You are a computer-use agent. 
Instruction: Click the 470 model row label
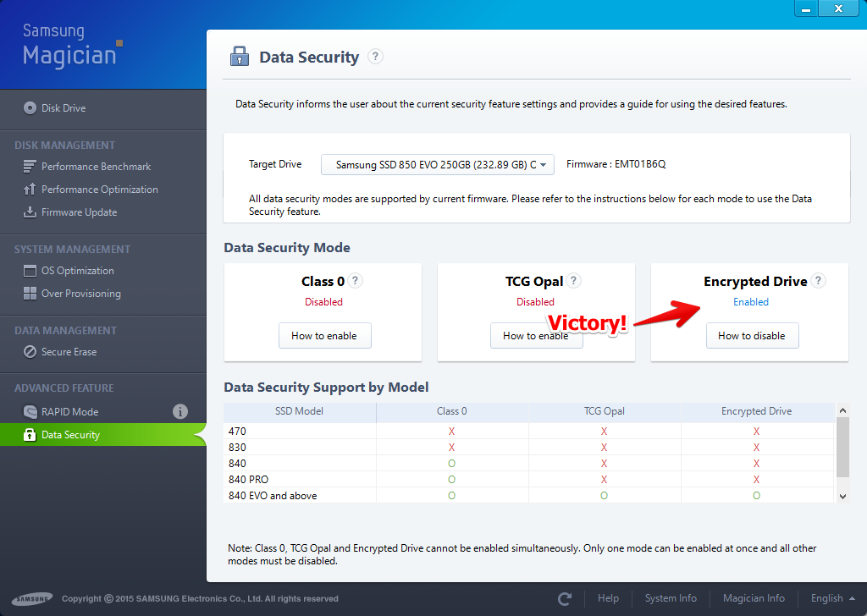click(237, 432)
